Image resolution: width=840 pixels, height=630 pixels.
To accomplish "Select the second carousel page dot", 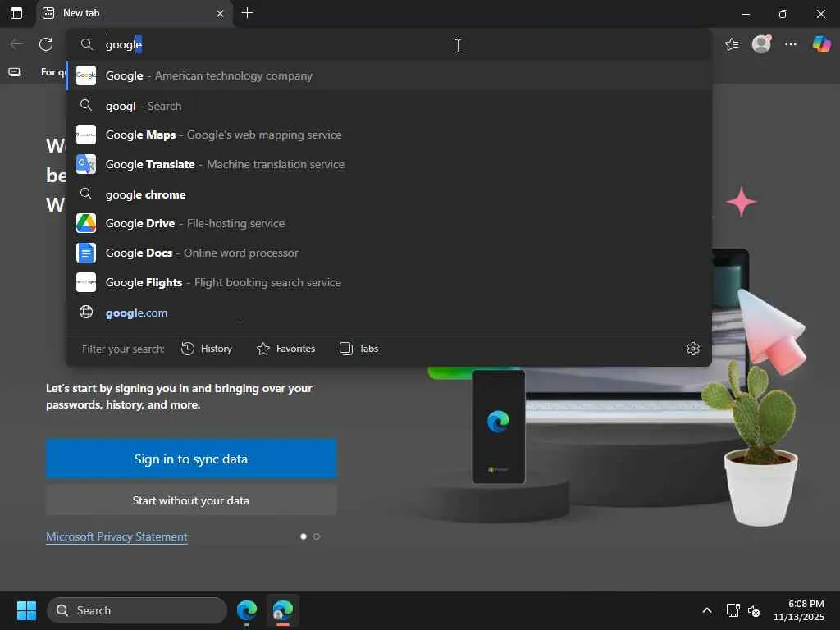I will tap(317, 536).
